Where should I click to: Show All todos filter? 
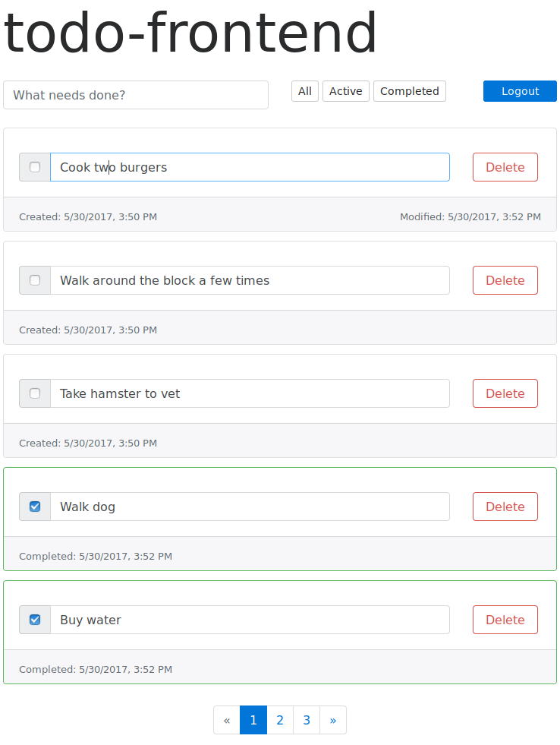pyautogui.click(x=305, y=91)
